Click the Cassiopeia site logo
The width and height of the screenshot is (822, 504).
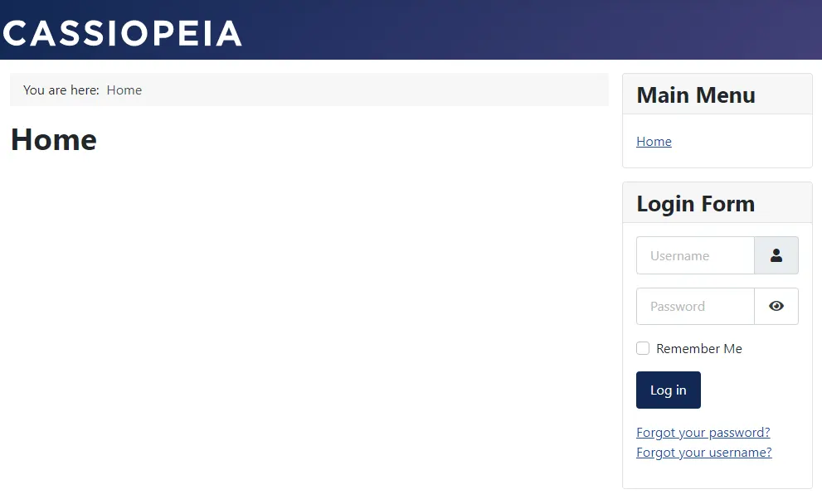(122, 33)
